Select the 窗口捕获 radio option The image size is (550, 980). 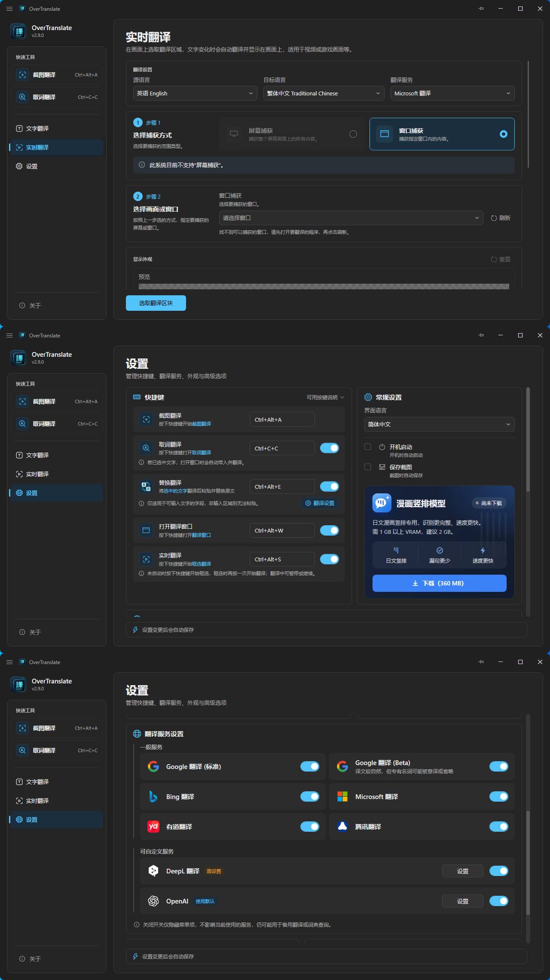[x=504, y=134]
